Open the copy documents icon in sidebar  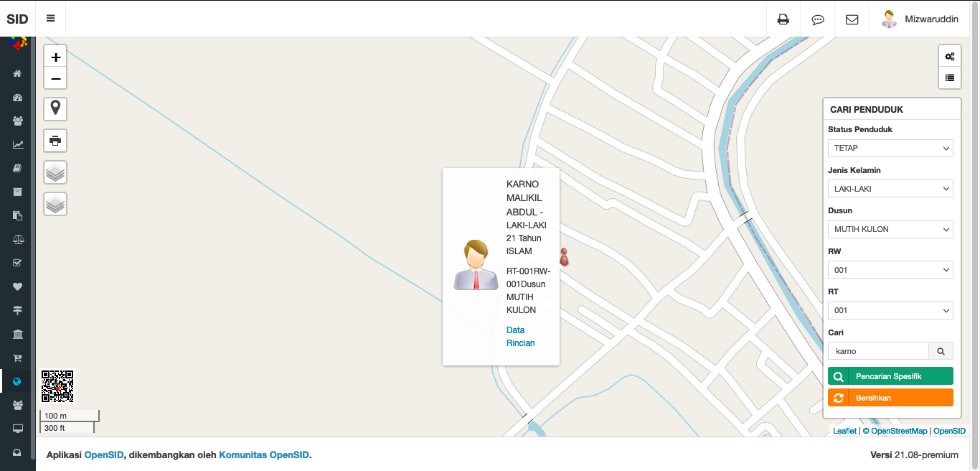pos(18,215)
